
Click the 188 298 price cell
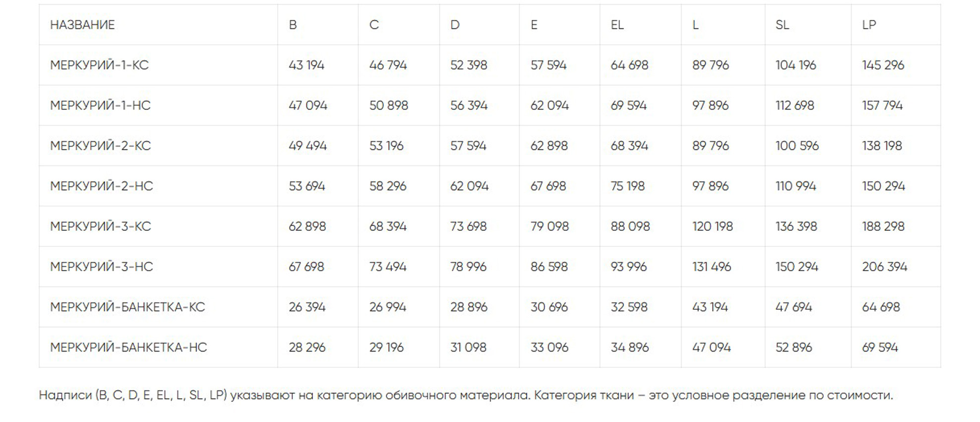883,226
